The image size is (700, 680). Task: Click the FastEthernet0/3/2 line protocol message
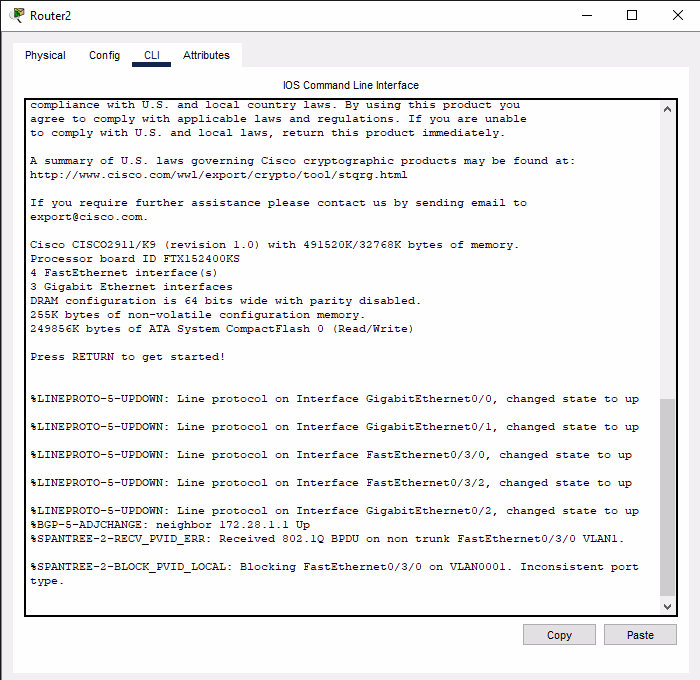coord(331,483)
